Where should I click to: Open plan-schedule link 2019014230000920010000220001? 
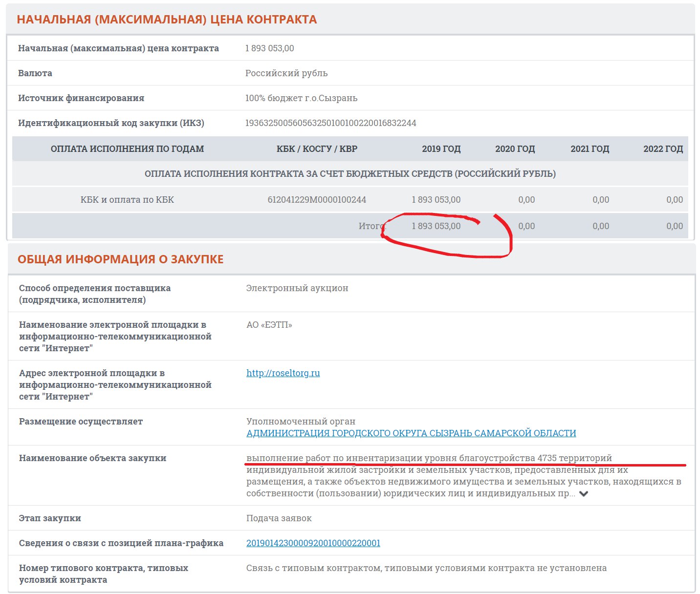click(x=313, y=543)
